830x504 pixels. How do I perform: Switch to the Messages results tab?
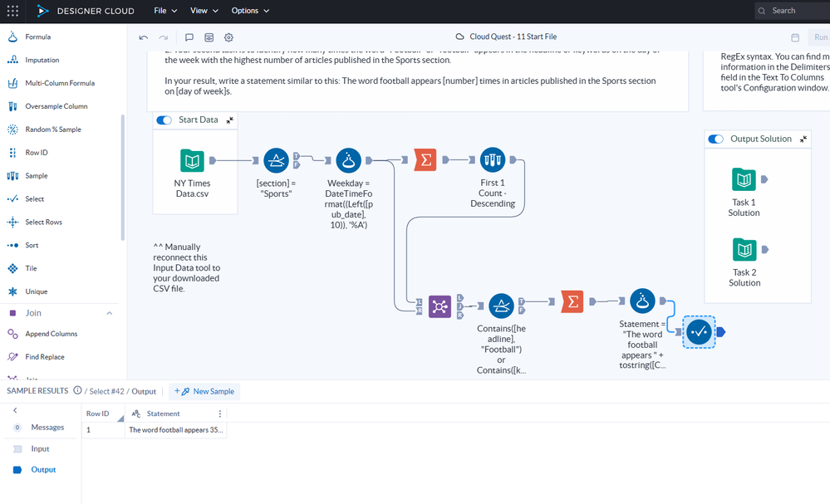[47, 427]
